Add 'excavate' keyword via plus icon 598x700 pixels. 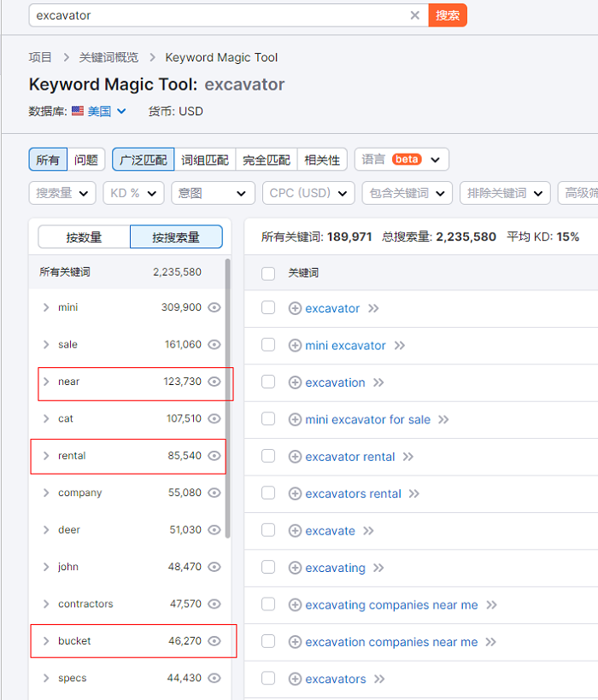click(x=295, y=531)
